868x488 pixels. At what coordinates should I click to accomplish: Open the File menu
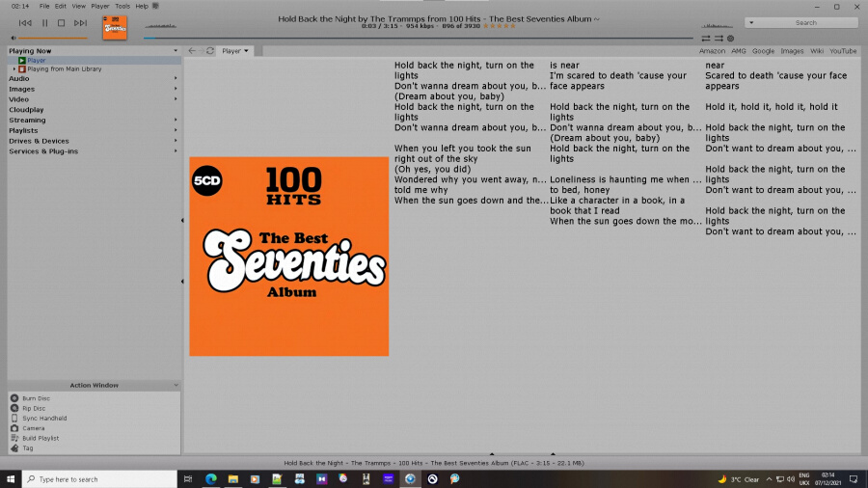pos(44,6)
